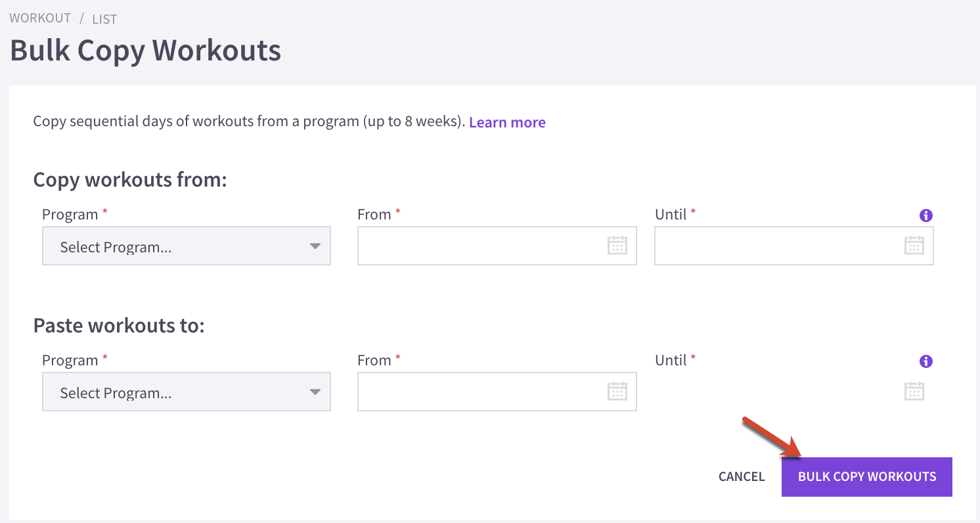The height and width of the screenshot is (523, 980).
Task: Open calendar icon in Copy From date field
Action: pos(617,246)
